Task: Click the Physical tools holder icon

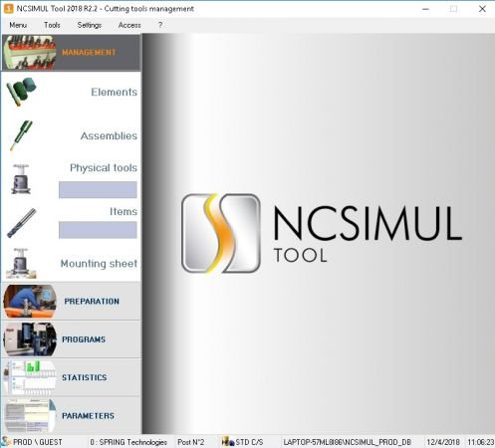Action: [21, 179]
